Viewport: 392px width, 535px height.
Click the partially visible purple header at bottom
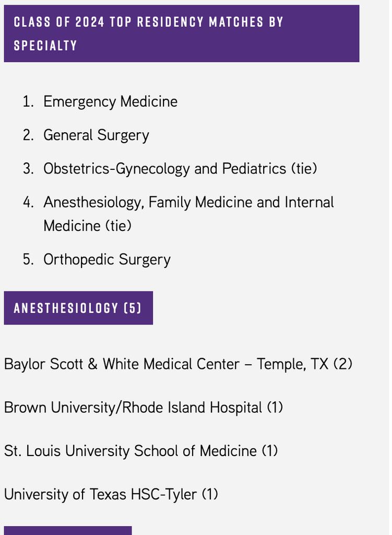point(68,531)
